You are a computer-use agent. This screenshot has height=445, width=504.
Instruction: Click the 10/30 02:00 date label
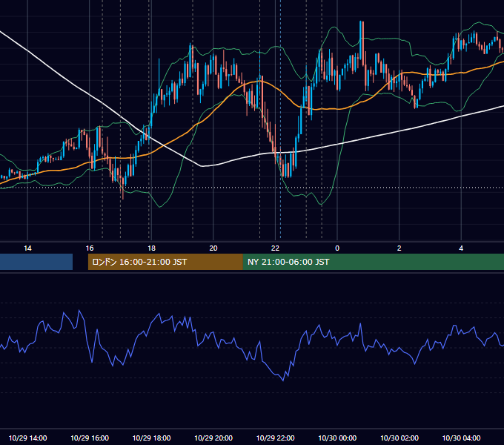[399, 438]
